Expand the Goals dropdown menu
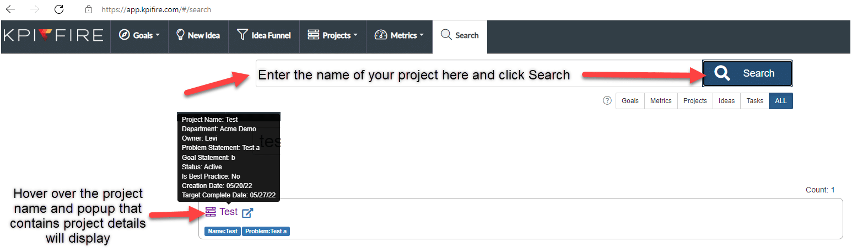The width and height of the screenshot is (868, 252). (x=139, y=35)
